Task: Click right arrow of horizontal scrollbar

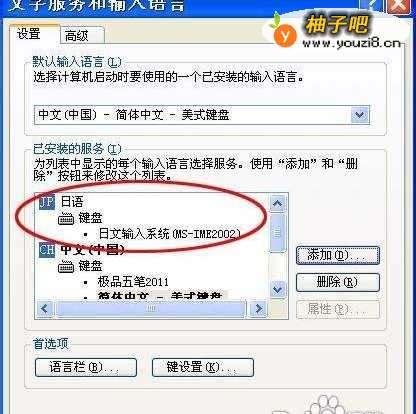Action: 258,309
